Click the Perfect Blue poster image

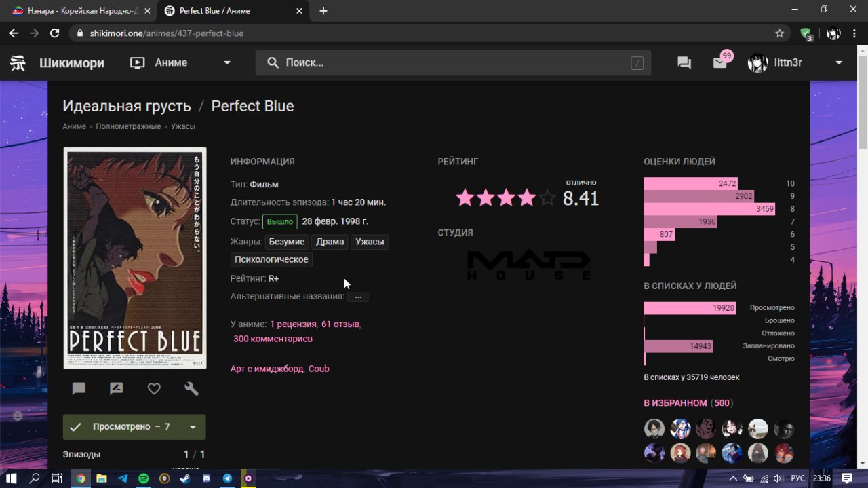[x=135, y=258]
